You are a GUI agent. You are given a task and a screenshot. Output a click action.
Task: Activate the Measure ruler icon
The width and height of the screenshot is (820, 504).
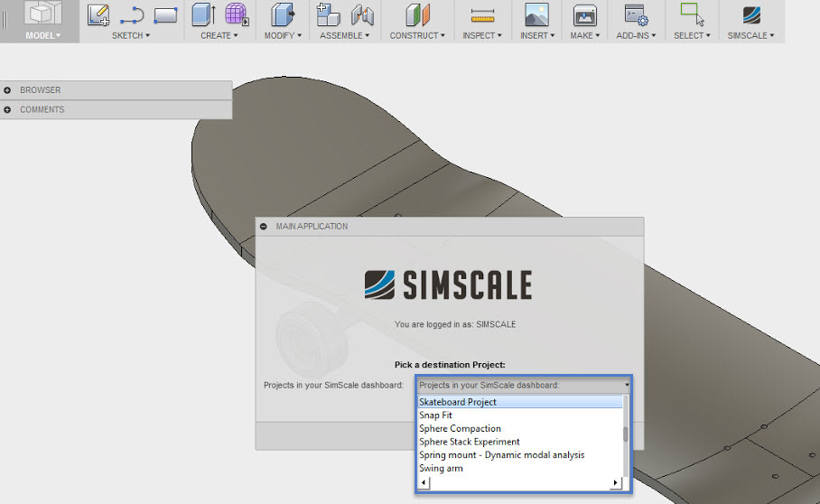coord(483,14)
